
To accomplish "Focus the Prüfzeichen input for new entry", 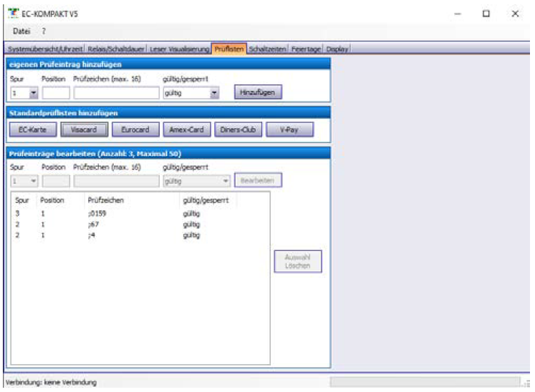I will tap(116, 93).
